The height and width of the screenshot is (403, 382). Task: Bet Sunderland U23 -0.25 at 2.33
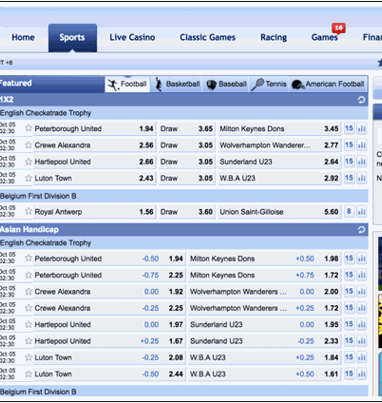[265, 341]
